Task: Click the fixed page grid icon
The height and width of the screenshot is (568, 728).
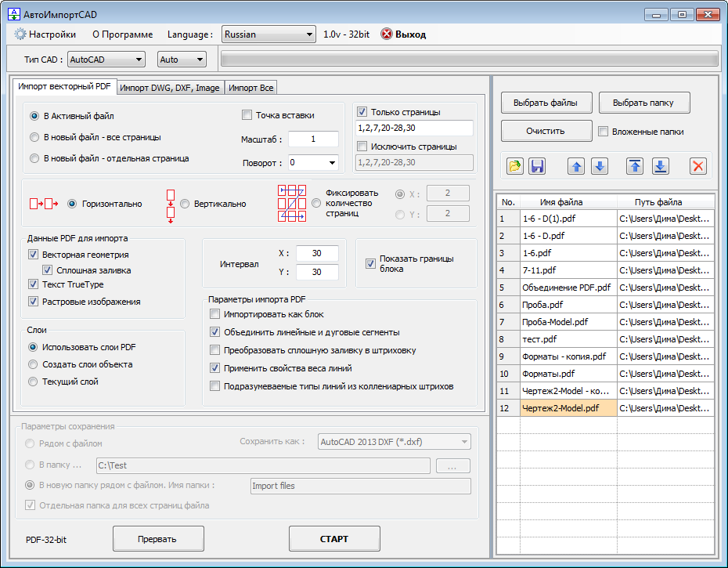Action: pos(292,203)
